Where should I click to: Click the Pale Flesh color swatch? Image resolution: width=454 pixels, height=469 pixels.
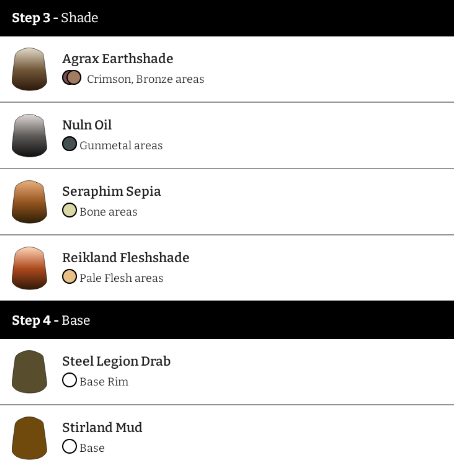(x=69, y=277)
